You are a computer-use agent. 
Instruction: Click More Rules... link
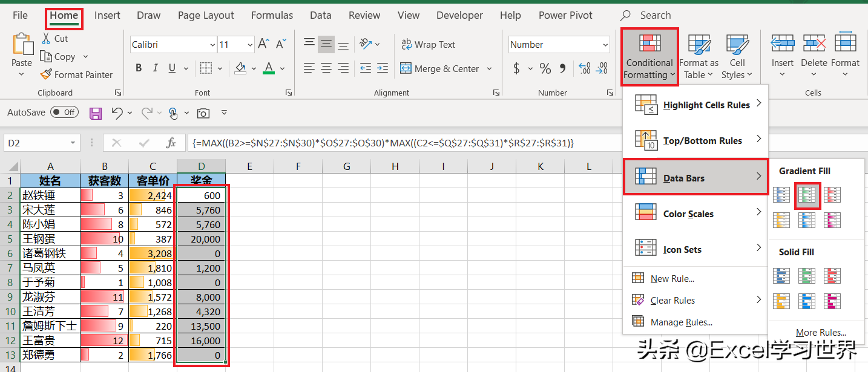point(821,332)
